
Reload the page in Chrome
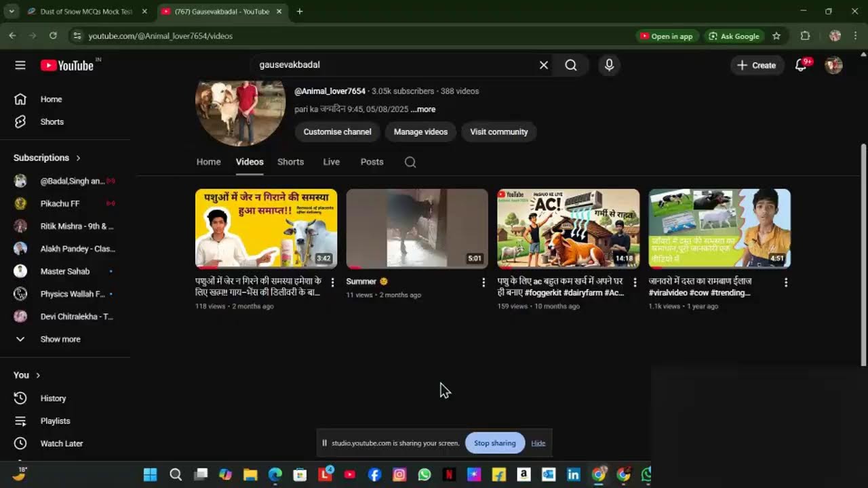53,36
